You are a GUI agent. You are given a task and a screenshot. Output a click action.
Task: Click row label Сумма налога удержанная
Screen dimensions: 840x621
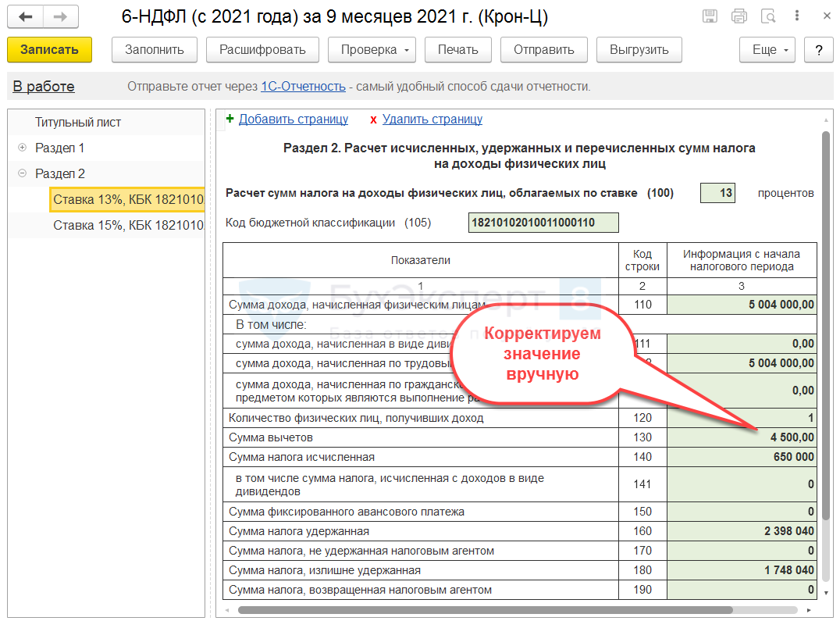pos(299,531)
